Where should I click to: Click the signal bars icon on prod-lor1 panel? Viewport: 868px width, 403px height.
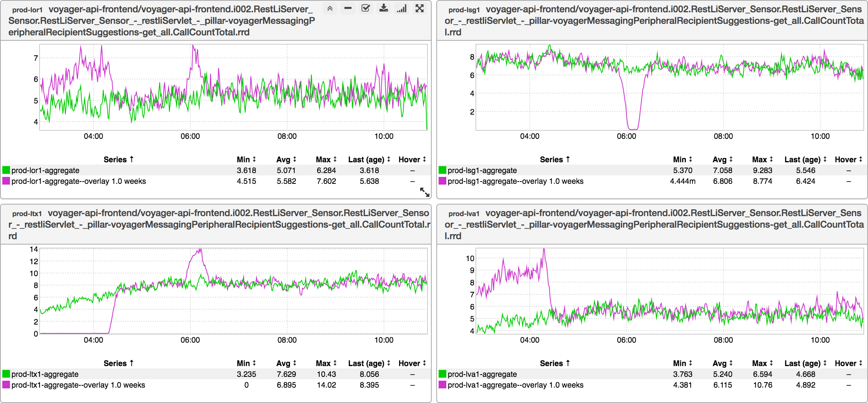pyautogui.click(x=402, y=8)
